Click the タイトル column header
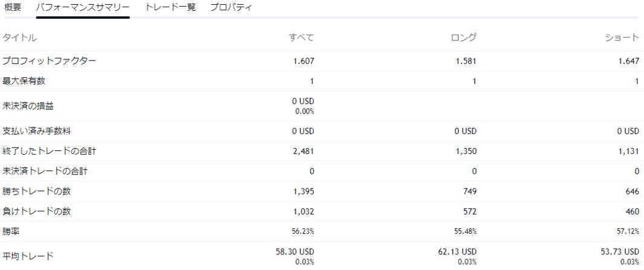 tap(19, 37)
